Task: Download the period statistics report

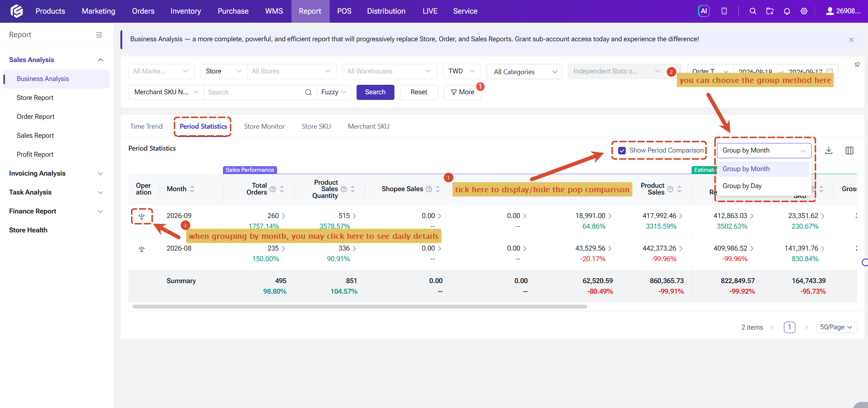Action: coord(829,150)
